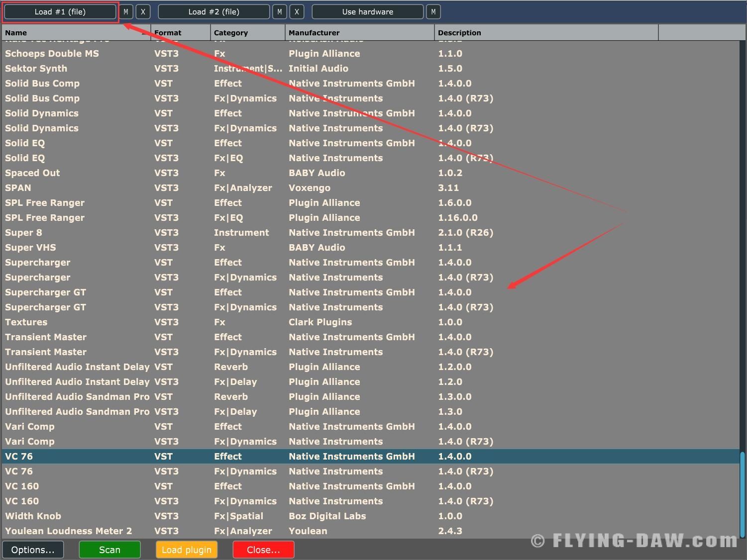Select SPL Free Ranger VST row
This screenshot has height=560, width=747.
click(370, 203)
